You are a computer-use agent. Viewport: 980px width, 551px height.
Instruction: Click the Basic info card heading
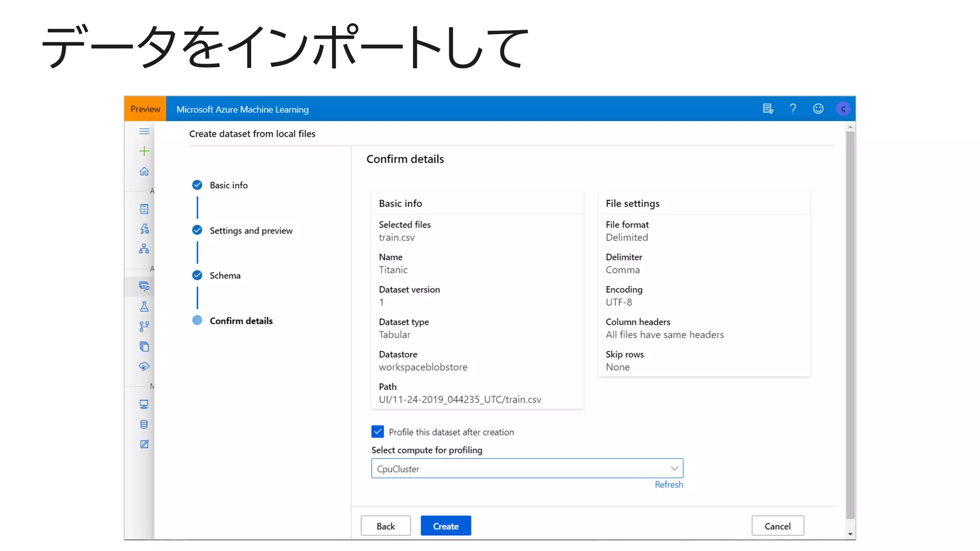[401, 204]
